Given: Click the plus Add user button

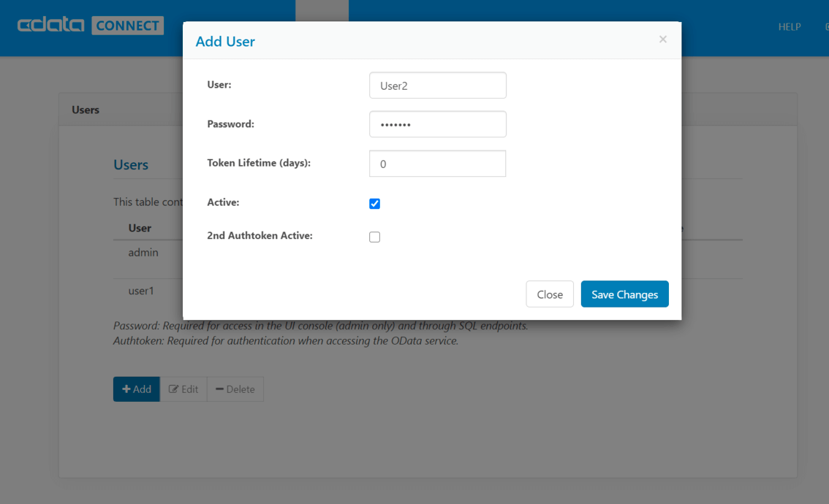Looking at the screenshot, I should coord(137,389).
